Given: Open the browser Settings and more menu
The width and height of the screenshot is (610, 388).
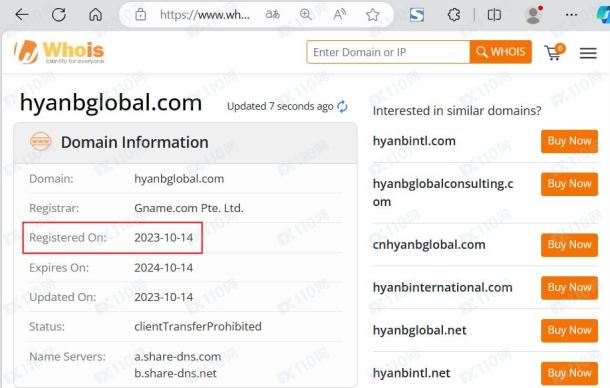Looking at the screenshot, I should click(571, 15).
